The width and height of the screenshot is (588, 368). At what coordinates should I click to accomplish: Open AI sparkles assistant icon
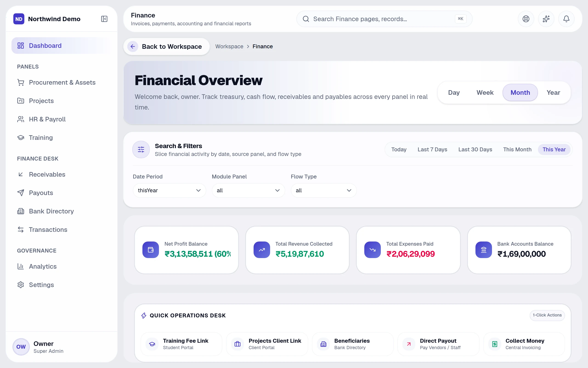(x=546, y=19)
